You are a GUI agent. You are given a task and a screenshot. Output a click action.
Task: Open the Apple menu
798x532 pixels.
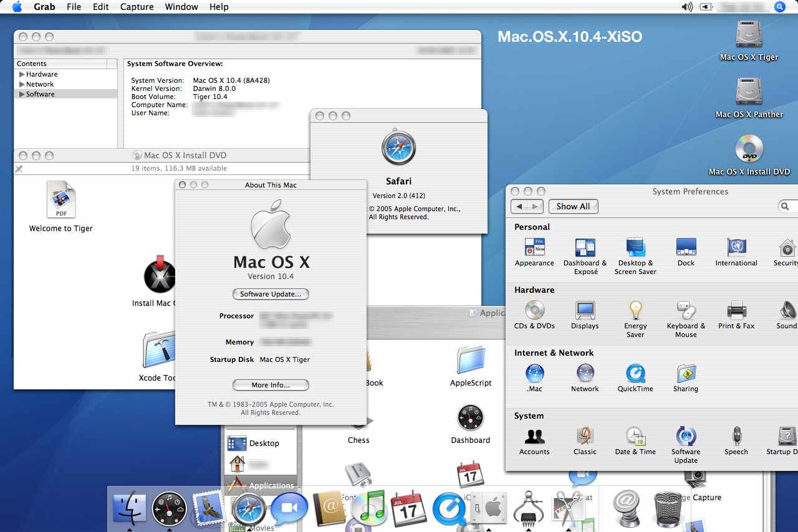pyautogui.click(x=17, y=7)
